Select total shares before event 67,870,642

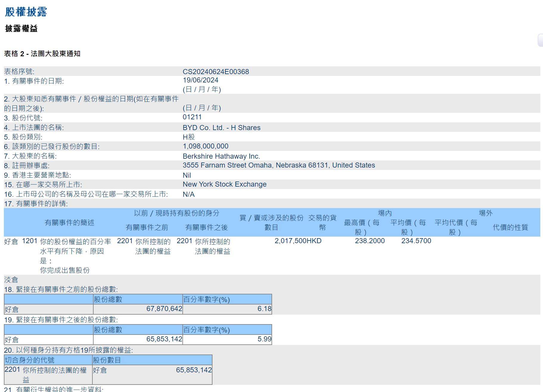(164, 309)
